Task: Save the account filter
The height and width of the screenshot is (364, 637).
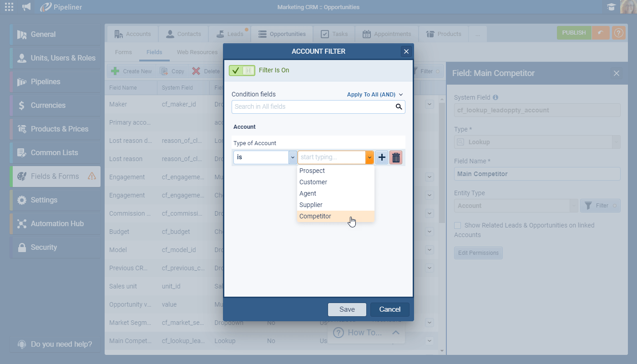Action: coord(347,309)
